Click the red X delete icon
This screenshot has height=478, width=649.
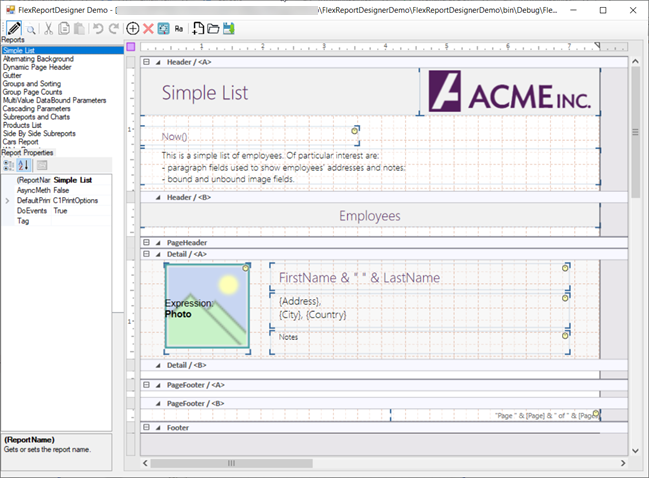(148, 28)
